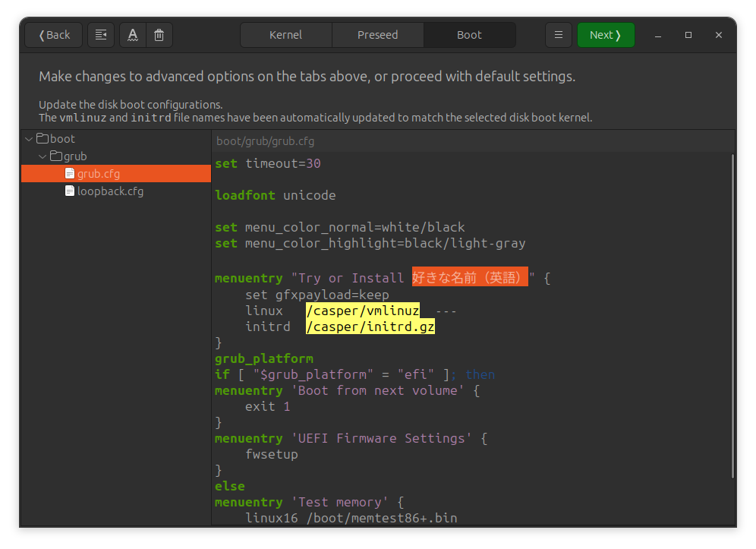Image resolution: width=756 pixels, height=549 pixels.
Task: Click the folder icon for boot
Action: click(43, 138)
